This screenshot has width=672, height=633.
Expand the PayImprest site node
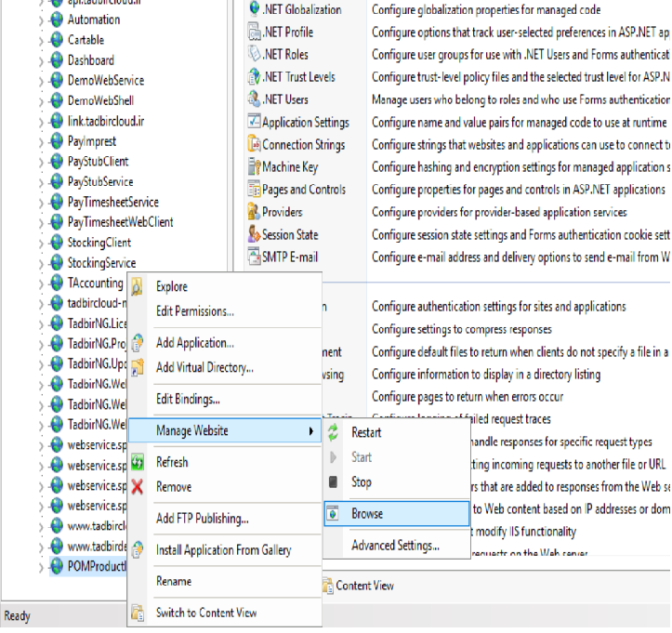pyautogui.click(x=41, y=142)
